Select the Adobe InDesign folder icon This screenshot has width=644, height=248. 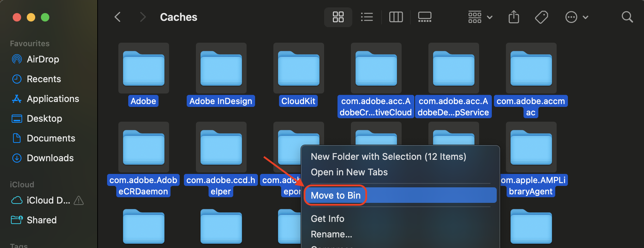click(221, 68)
